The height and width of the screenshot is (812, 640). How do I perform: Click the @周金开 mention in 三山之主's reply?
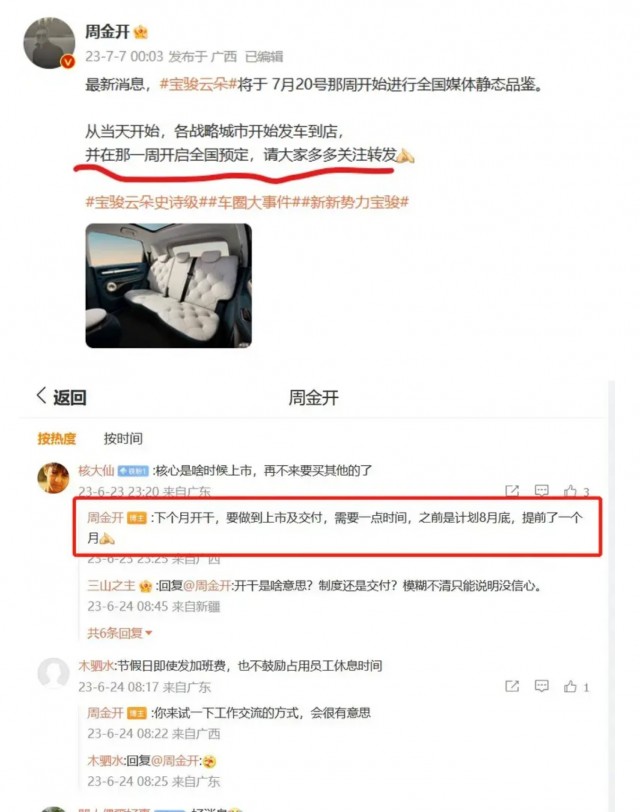[208, 586]
